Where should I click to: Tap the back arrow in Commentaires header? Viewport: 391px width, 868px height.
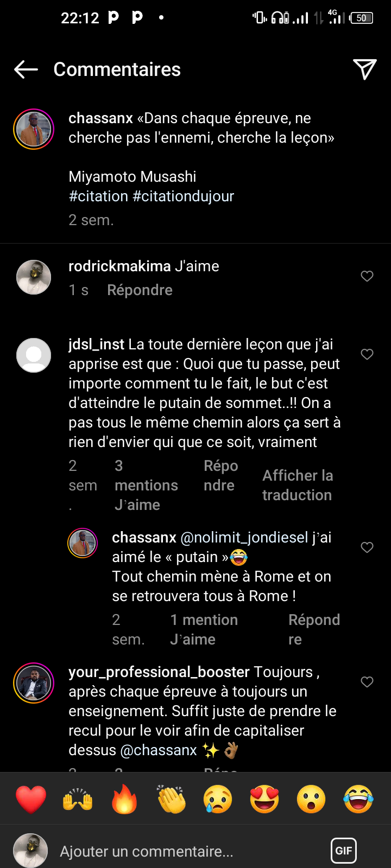tap(26, 69)
